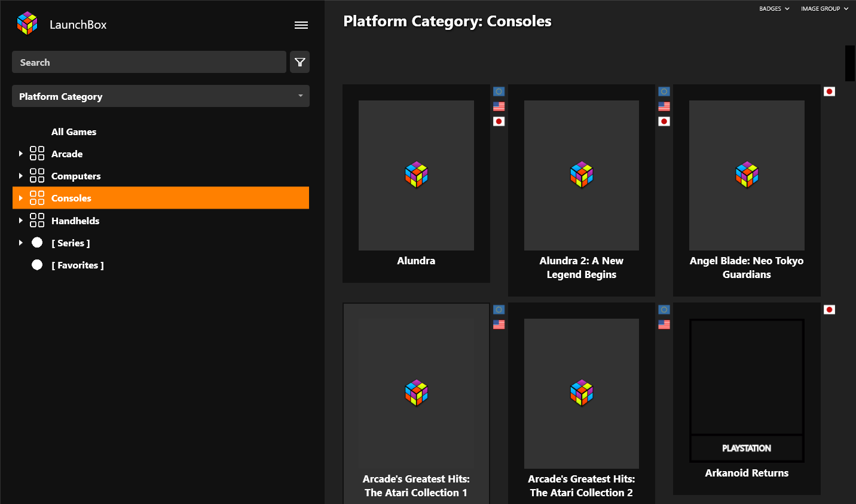Click the LaunchBox title text
856x504 pixels.
coord(78,25)
